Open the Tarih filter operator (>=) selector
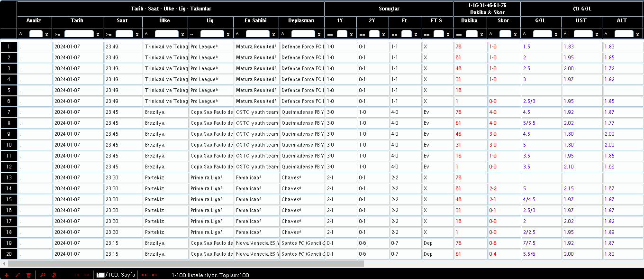 point(58,34)
